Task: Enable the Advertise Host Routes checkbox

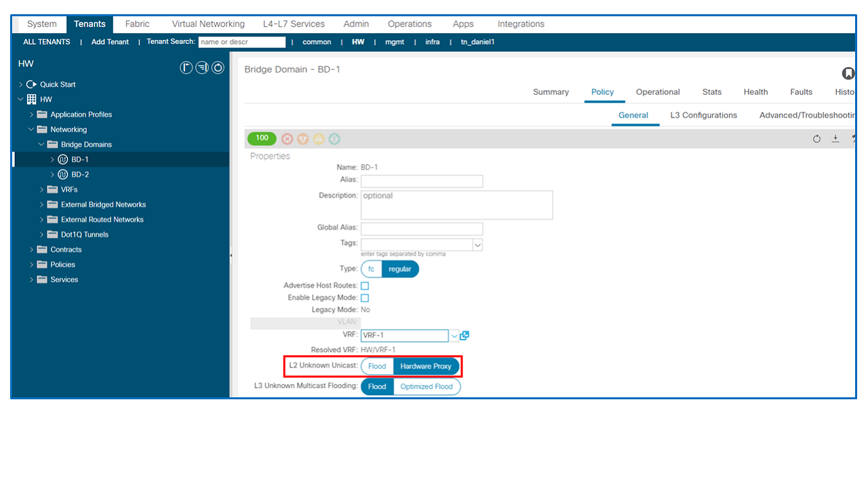Action: click(x=365, y=286)
